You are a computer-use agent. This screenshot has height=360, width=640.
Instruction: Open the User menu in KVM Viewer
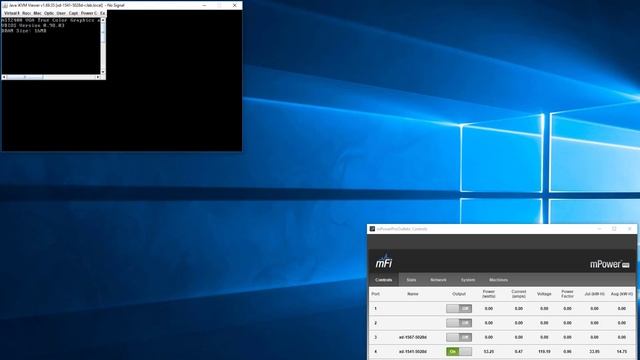tap(61, 13)
